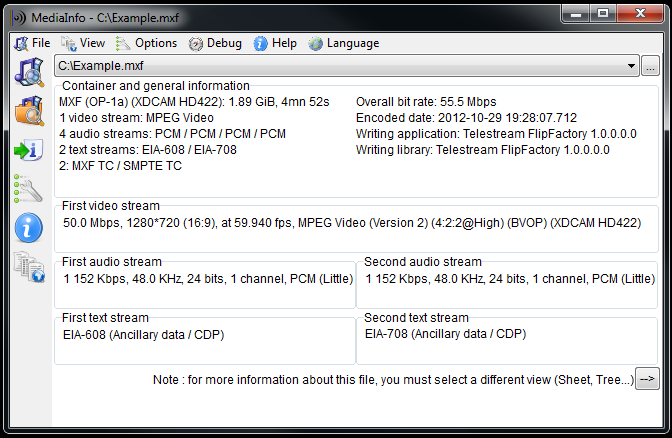Open Preferences via the wrench sidebar icon
Image resolution: width=672 pixels, height=438 pixels.
pyautogui.click(x=28, y=188)
